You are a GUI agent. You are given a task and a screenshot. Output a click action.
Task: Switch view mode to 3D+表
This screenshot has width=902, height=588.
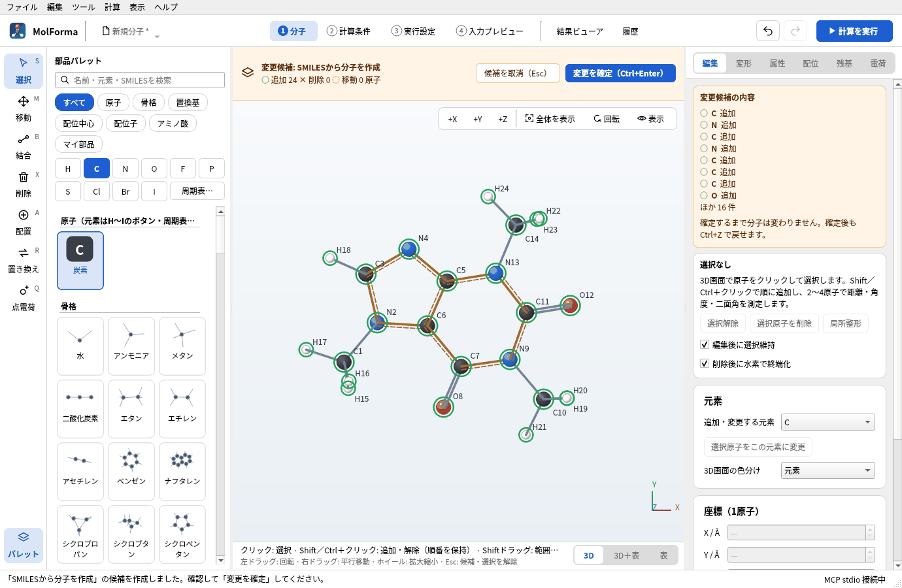point(626,555)
